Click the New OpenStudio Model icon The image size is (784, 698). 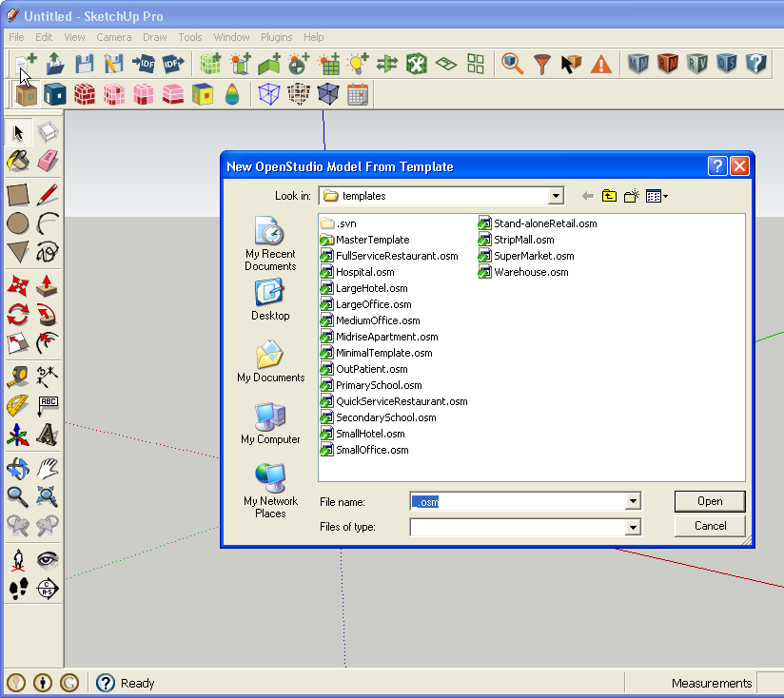coord(25,64)
